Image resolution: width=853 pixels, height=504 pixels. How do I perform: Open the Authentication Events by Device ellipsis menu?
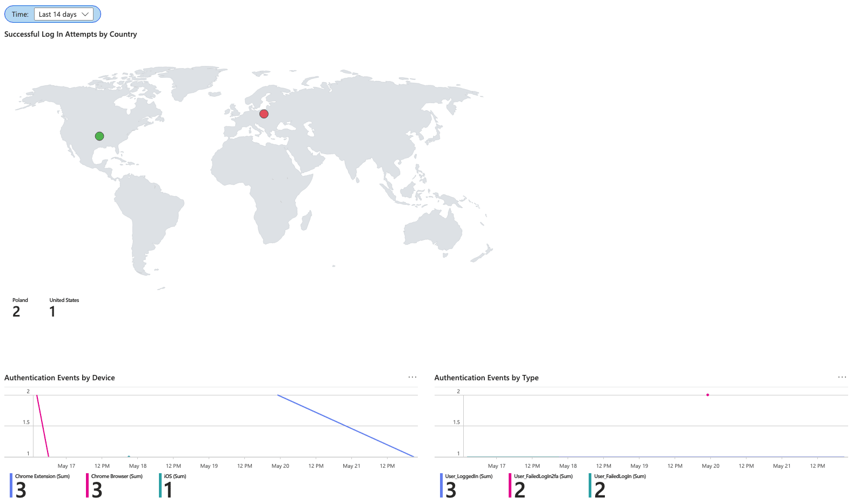coord(412,377)
